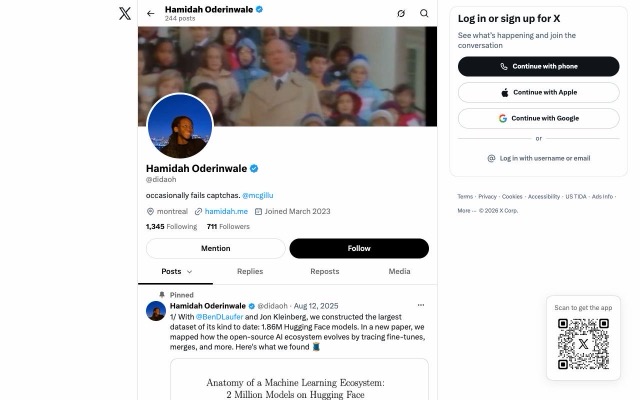Follow Hamidah Oderinwale
This screenshot has width=640, height=400.
click(359, 249)
